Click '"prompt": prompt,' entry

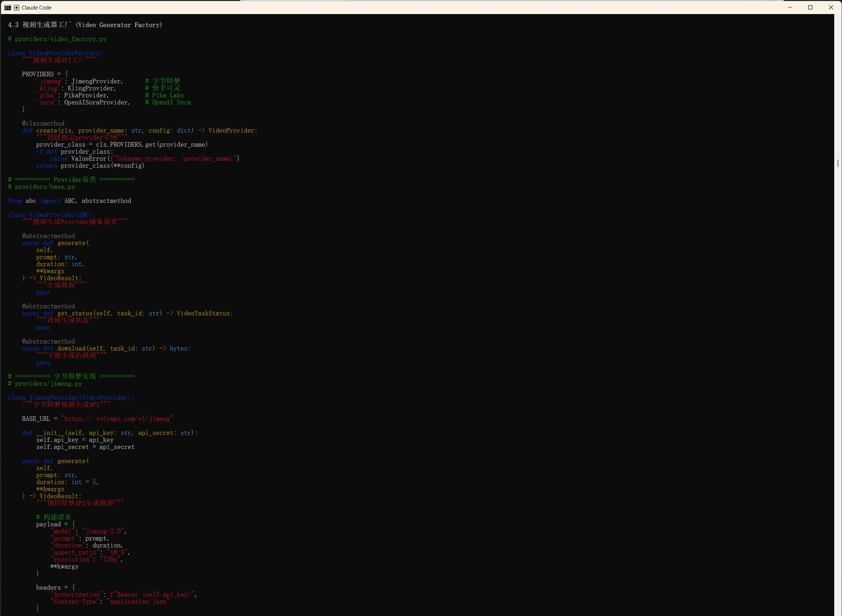click(79, 539)
